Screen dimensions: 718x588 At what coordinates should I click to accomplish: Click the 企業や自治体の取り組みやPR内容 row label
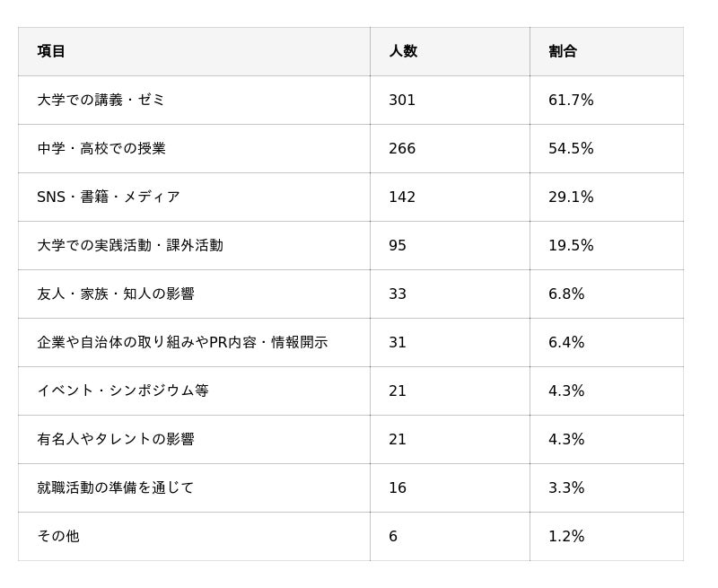[181, 342]
